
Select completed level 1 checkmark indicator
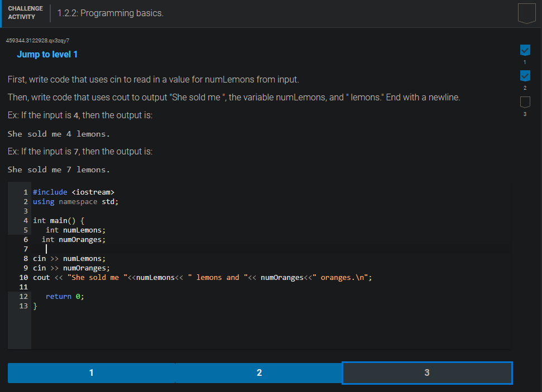pos(525,50)
